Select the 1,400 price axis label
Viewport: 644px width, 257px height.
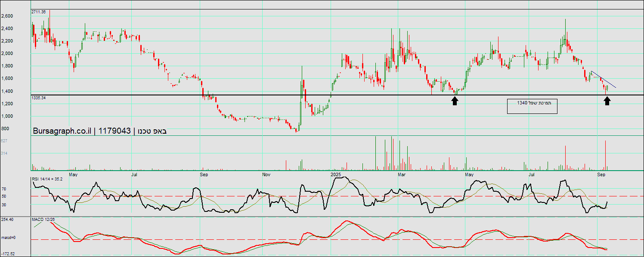7,92
